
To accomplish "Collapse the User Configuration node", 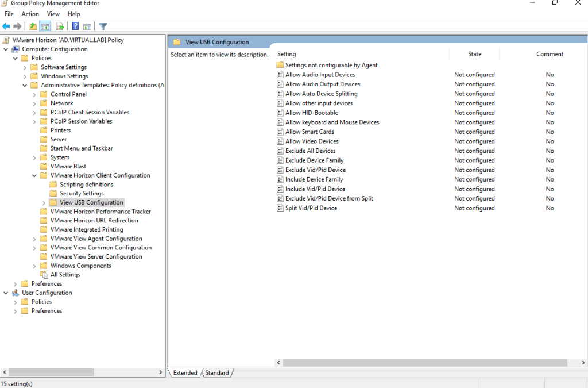I will (6, 293).
